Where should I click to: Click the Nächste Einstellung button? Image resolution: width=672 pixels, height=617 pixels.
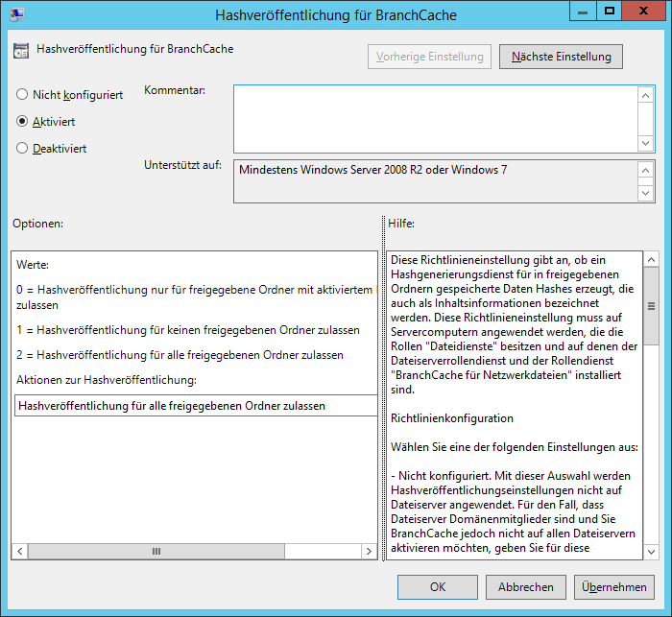(x=561, y=57)
